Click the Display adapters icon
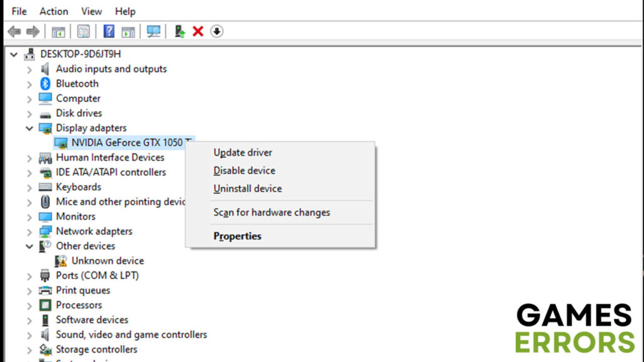The image size is (644, 362). click(45, 128)
